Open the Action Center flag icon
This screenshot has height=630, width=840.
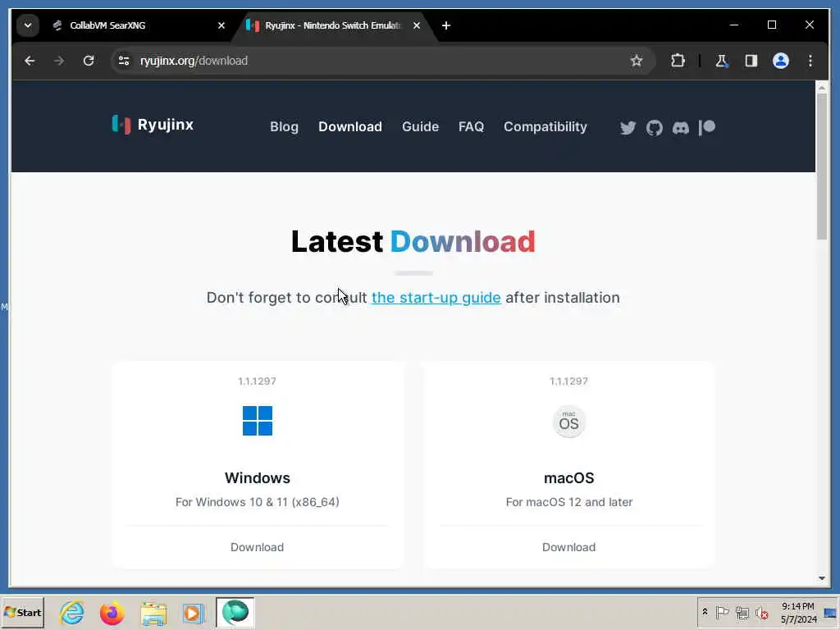[722, 612]
